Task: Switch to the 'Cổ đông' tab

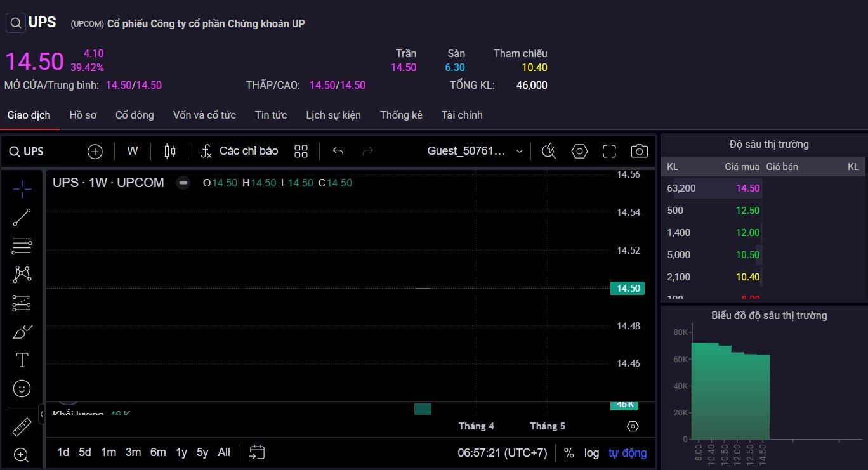Action: [x=134, y=115]
